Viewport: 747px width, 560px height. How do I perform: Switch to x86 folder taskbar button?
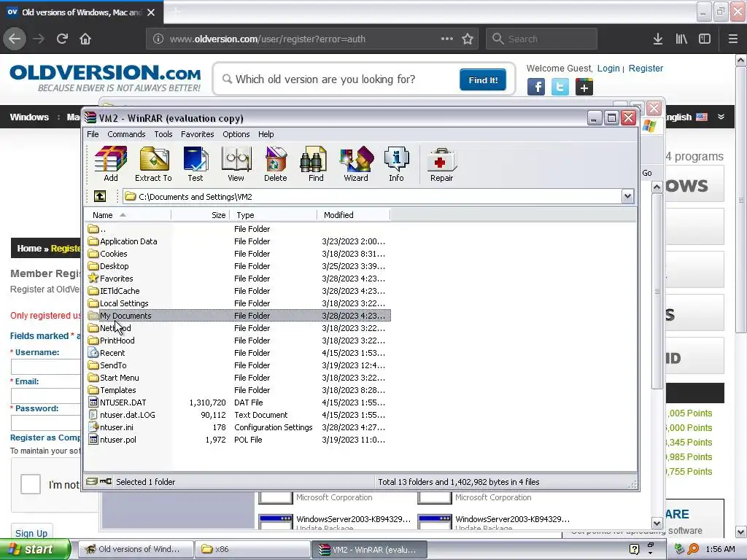pyautogui.click(x=252, y=549)
